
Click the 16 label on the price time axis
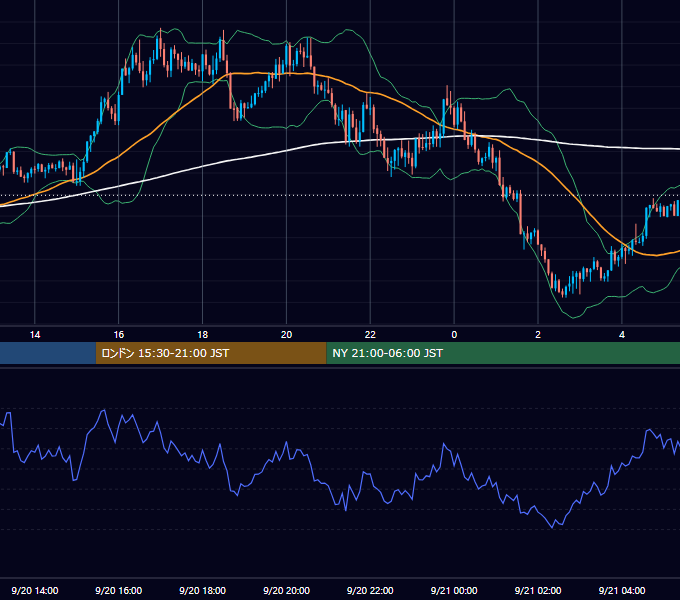pyautogui.click(x=118, y=335)
